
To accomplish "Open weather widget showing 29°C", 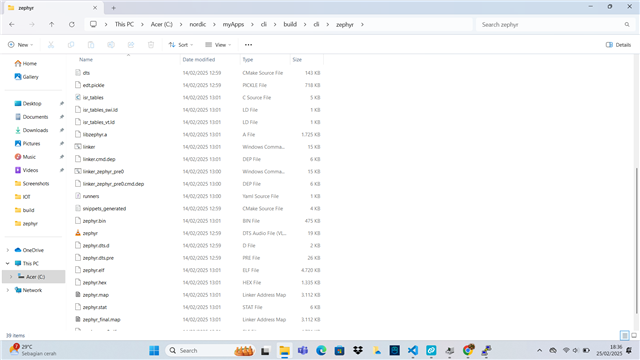I will click(33, 350).
